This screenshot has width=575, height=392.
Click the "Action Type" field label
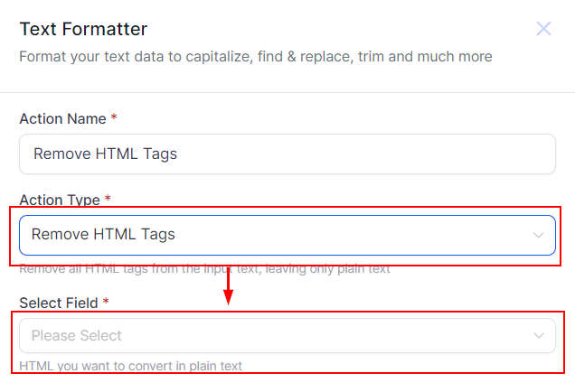coord(60,199)
